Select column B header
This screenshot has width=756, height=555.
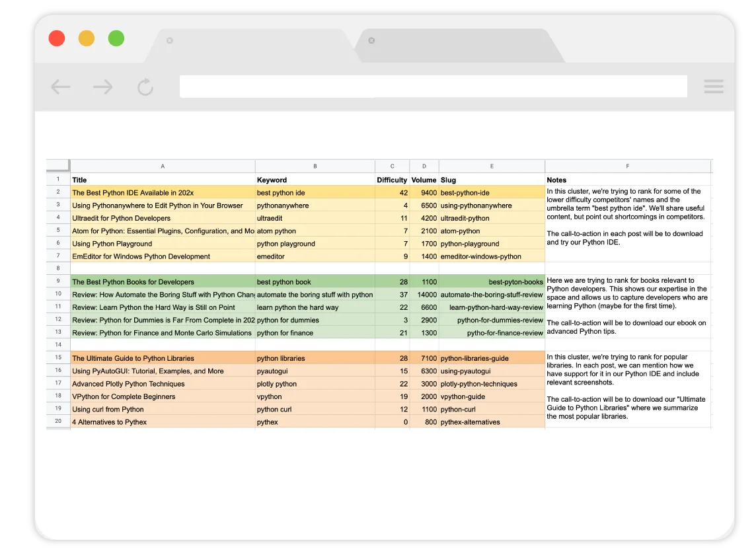coord(315,166)
